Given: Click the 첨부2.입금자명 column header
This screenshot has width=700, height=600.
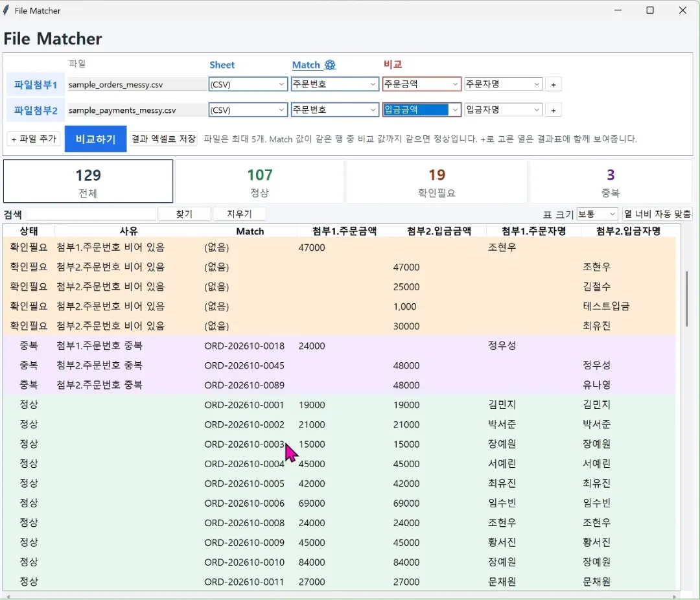Looking at the screenshot, I should point(628,231).
